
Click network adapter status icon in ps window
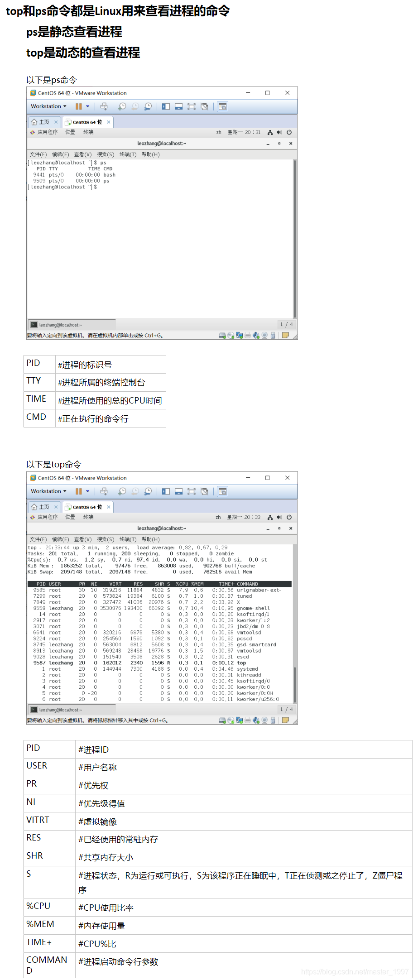click(x=239, y=336)
